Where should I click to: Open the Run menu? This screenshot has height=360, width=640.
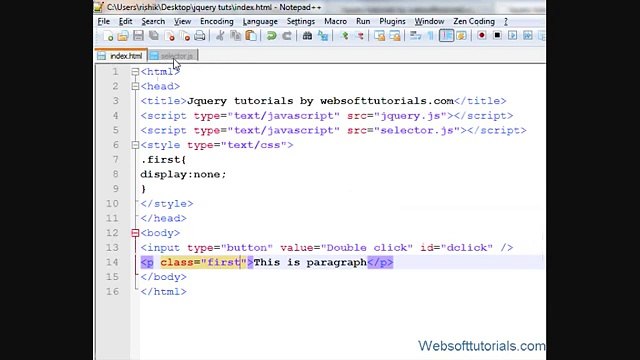(x=363, y=21)
